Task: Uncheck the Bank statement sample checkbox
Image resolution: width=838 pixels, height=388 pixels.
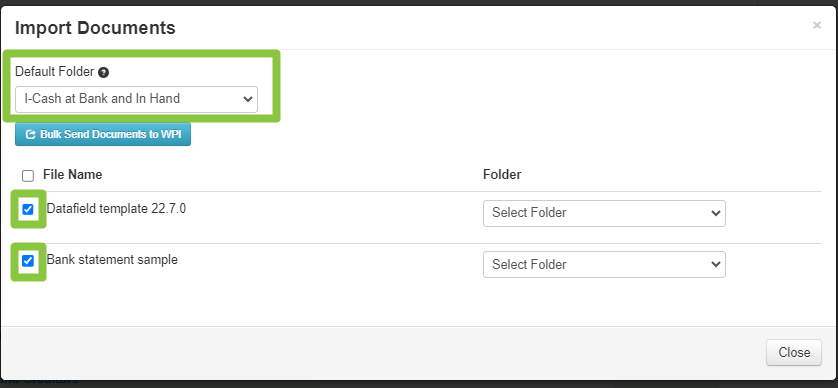Action: pyautogui.click(x=28, y=261)
